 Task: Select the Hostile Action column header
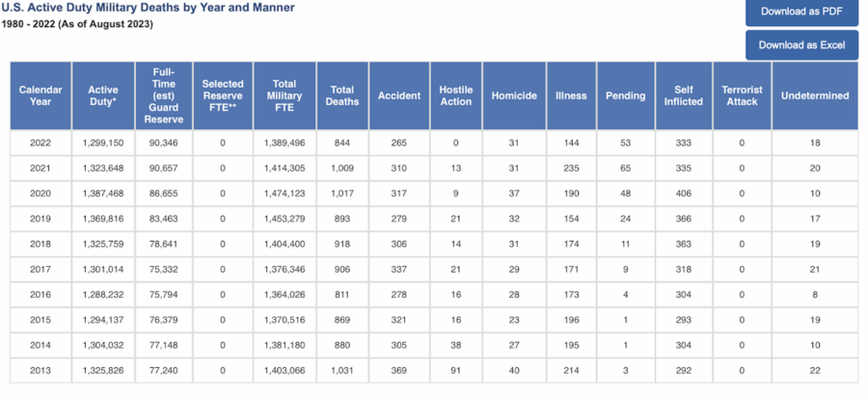(455, 96)
